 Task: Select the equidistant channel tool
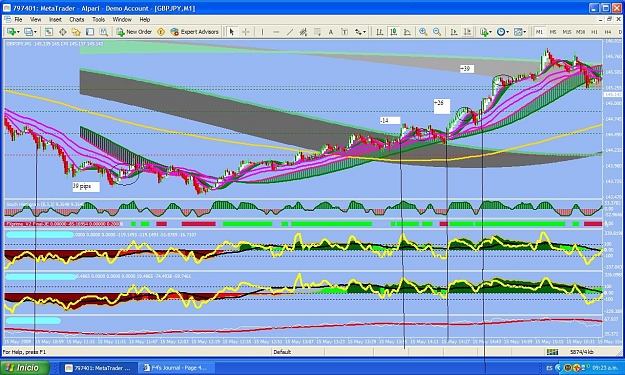[x=303, y=32]
